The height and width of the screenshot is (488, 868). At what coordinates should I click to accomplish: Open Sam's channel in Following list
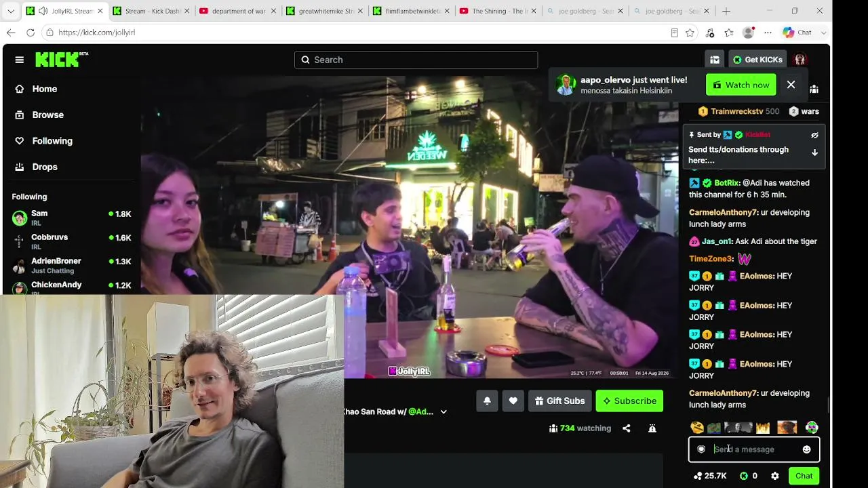(72, 218)
